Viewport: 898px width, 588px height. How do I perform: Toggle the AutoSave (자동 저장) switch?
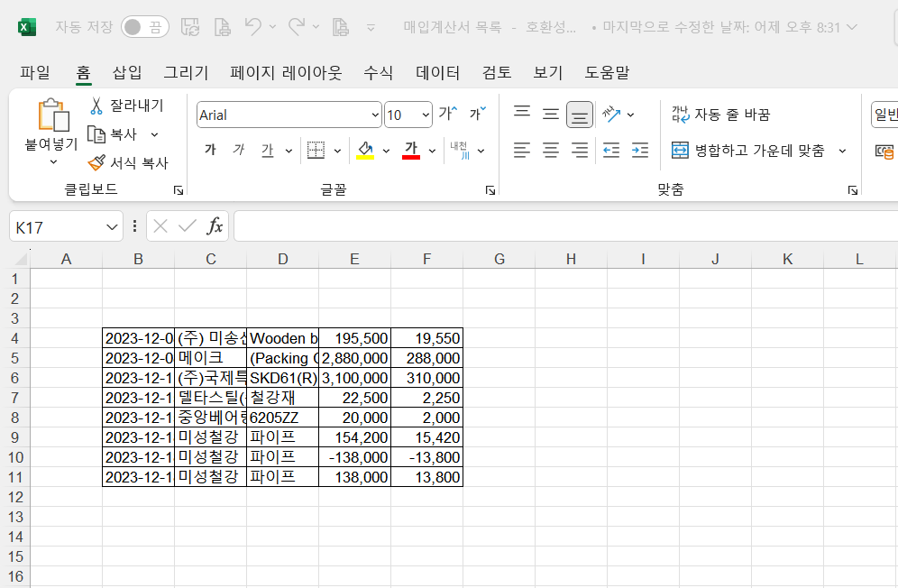click(145, 27)
